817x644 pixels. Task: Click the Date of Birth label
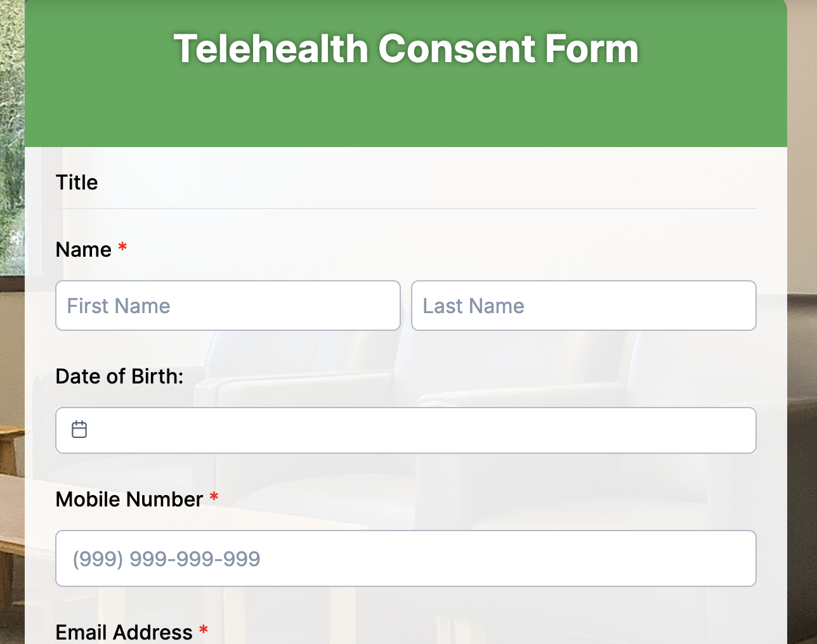(119, 376)
